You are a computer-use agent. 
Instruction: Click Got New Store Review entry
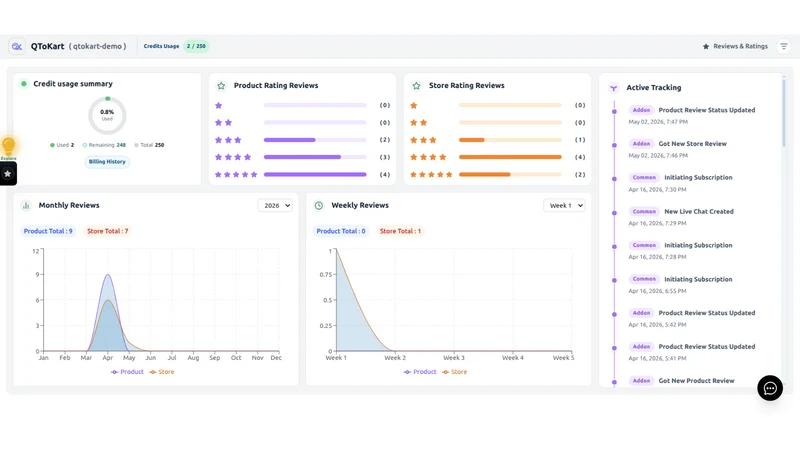tap(692, 144)
